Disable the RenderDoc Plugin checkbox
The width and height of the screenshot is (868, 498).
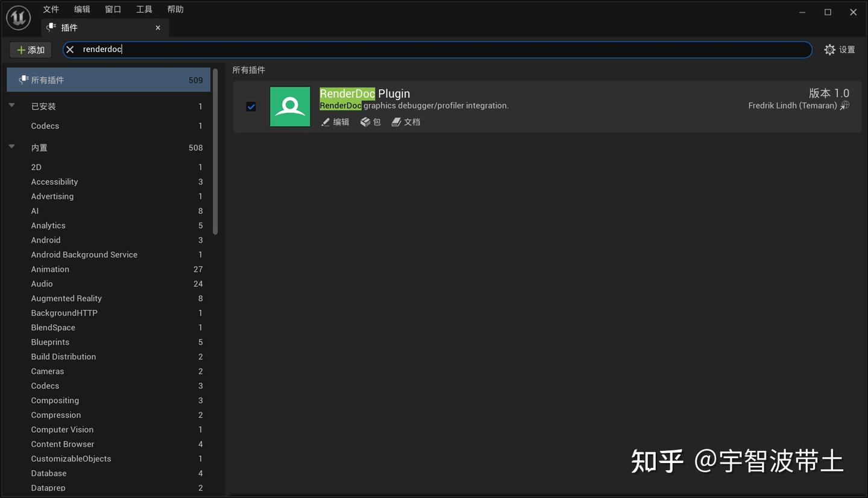click(x=251, y=106)
